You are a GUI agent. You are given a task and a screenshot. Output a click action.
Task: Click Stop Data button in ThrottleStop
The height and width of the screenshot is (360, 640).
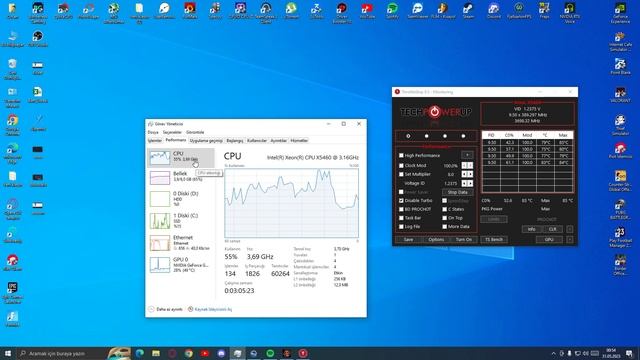tap(458, 192)
